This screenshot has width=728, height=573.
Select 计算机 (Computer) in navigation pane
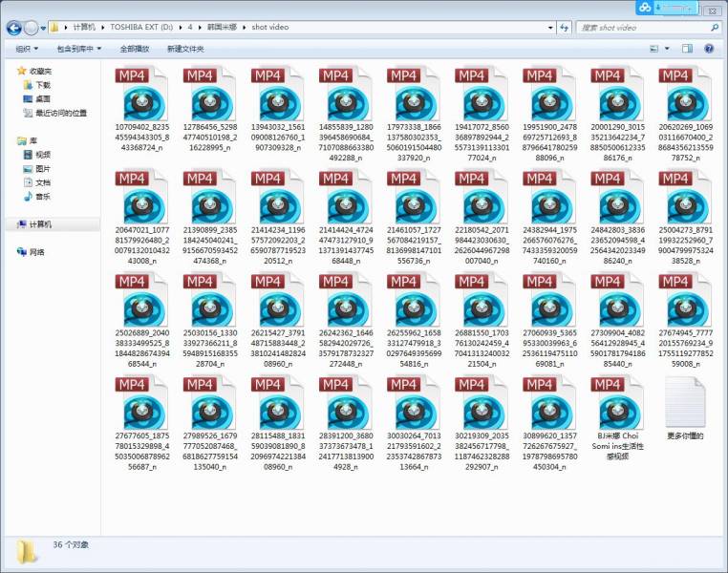[40, 224]
